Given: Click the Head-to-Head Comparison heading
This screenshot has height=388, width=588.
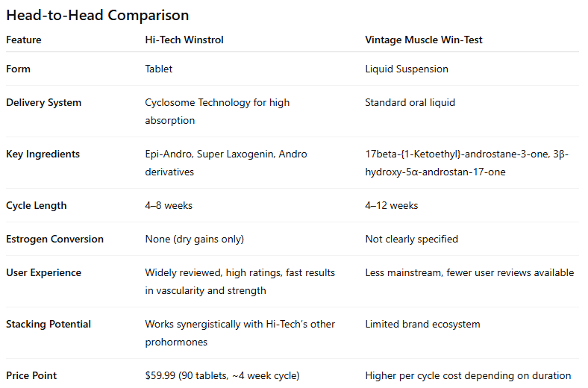Looking at the screenshot, I should [x=97, y=15].
